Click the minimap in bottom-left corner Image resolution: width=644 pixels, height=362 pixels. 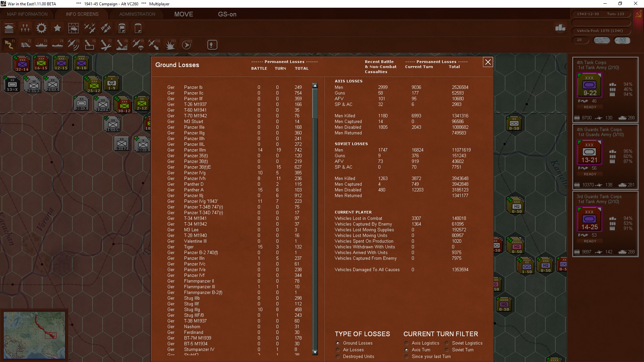34,335
